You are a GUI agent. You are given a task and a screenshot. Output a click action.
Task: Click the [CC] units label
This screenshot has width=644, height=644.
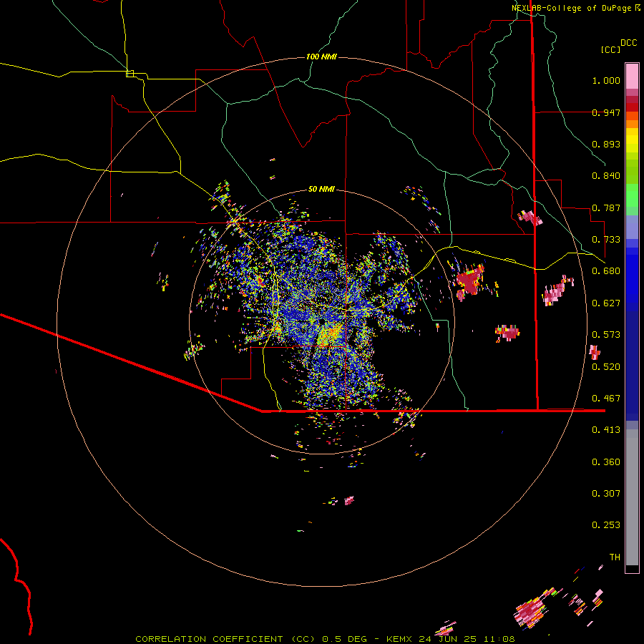click(x=610, y=49)
